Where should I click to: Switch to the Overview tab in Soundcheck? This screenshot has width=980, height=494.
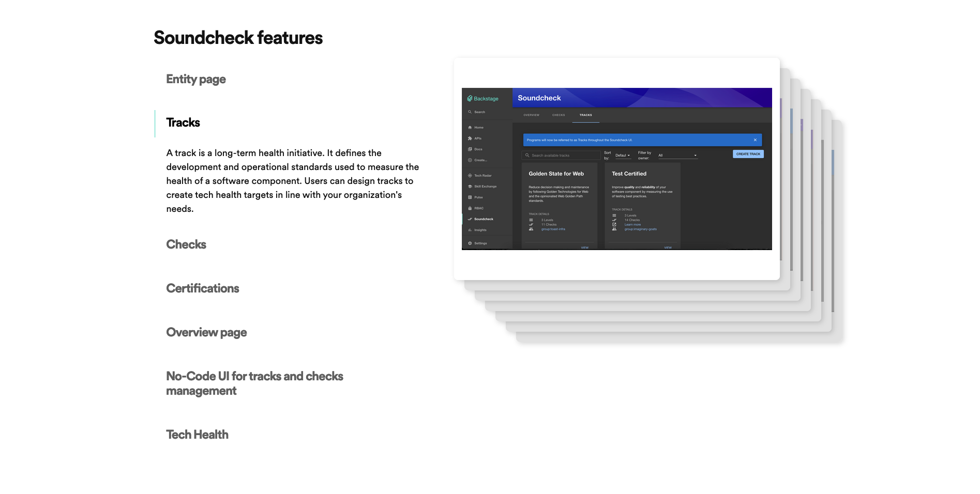pos(531,115)
